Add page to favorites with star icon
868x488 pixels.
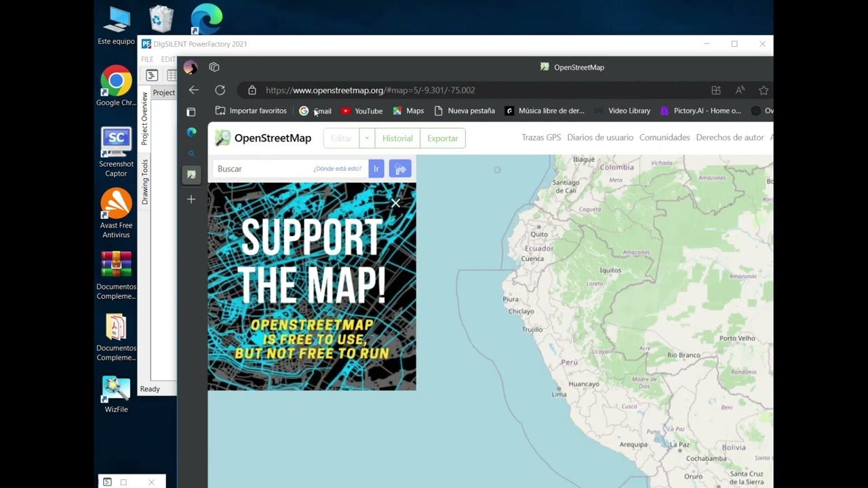[764, 90]
